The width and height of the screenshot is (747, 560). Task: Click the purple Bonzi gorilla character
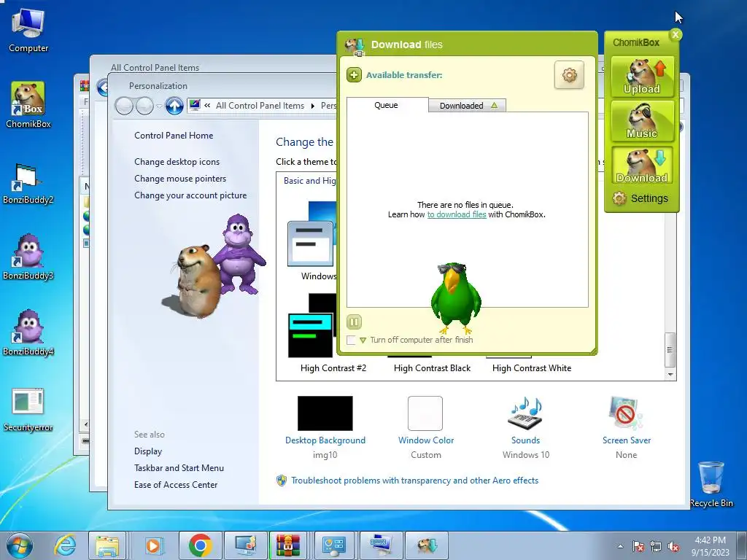pyautogui.click(x=239, y=254)
